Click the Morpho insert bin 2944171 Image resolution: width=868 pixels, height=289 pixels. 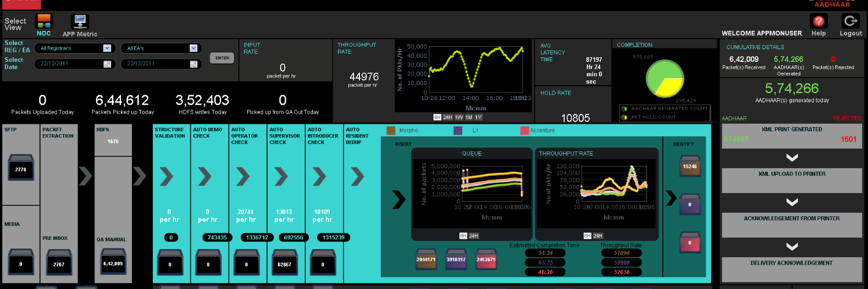point(427,259)
